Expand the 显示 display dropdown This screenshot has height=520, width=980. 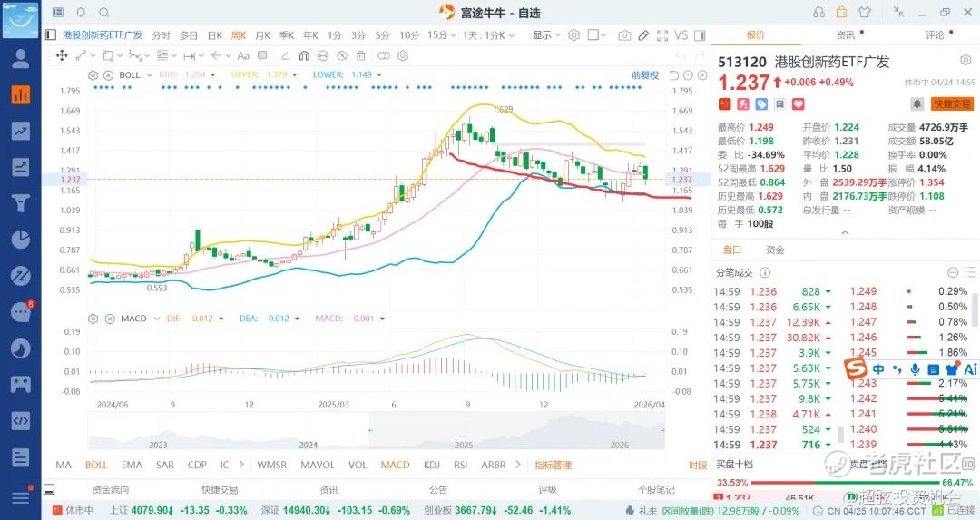(546, 35)
